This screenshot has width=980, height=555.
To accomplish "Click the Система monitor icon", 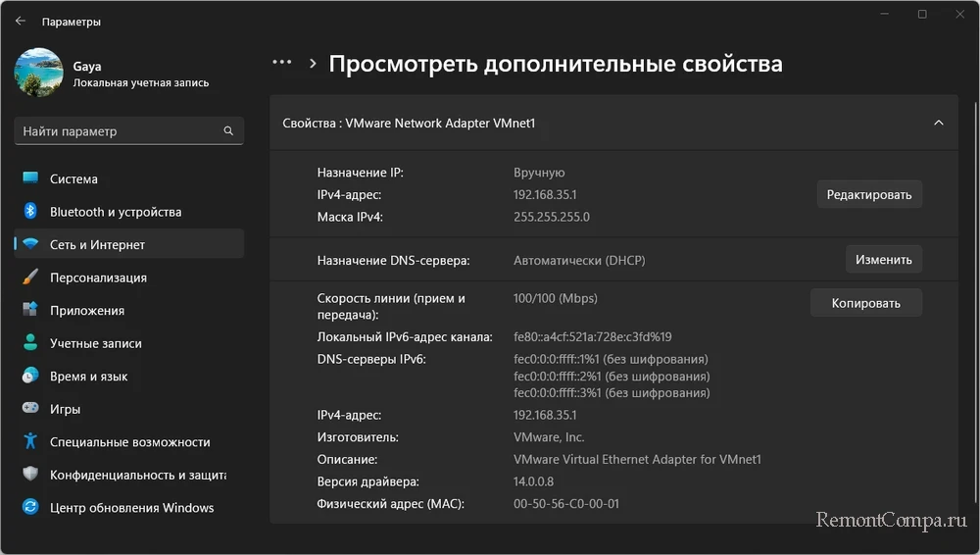I will [x=30, y=178].
